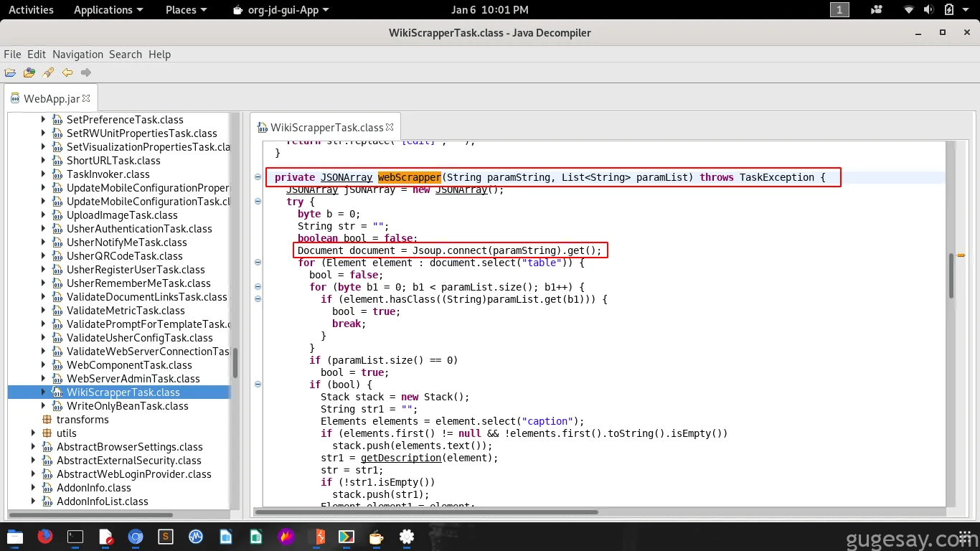
Task: Go forward with the grey arrow icon
Action: pyautogui.click(x=86, y=72)
